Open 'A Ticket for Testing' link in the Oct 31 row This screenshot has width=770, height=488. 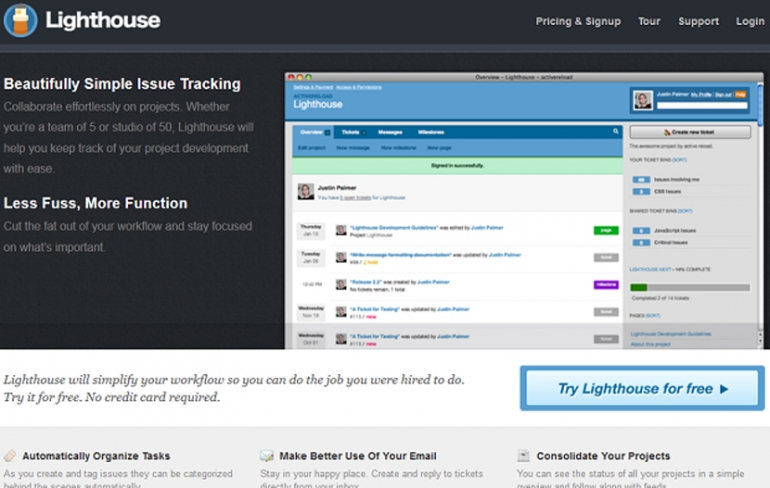pyautogui.click(x=374, y=336)
